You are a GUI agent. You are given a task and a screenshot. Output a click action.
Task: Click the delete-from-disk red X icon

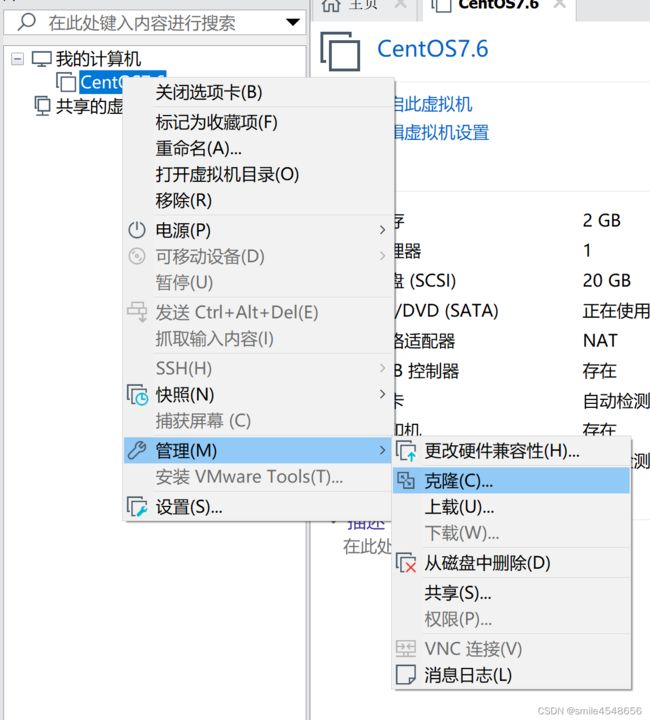(406, 563)
